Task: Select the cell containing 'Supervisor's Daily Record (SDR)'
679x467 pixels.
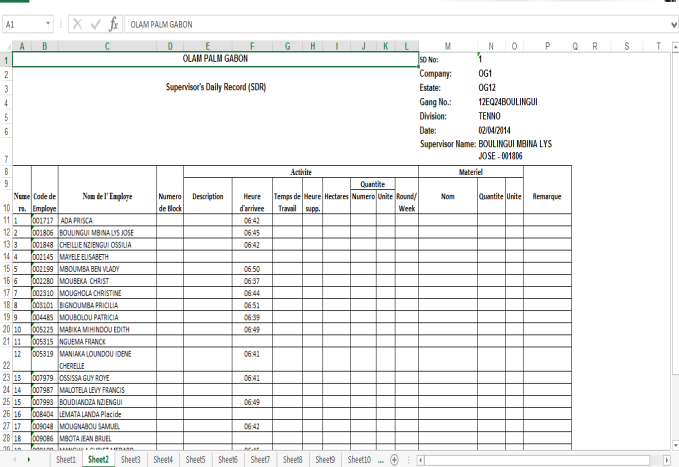Action: click(x=216, y=87)
